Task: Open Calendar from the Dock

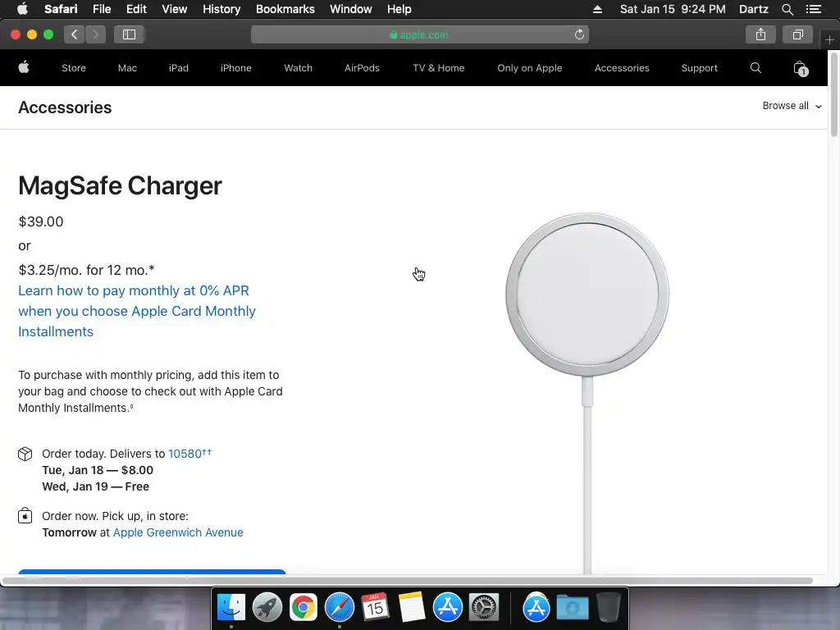Action: [x=375, y=607]
